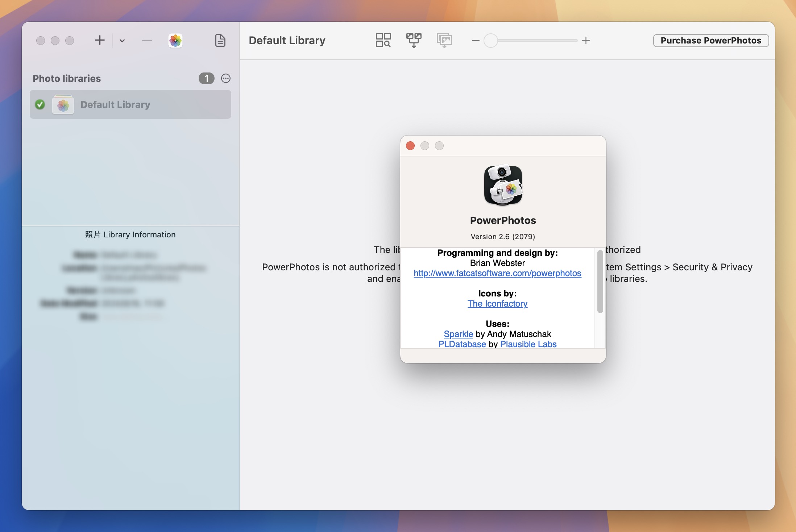796x532 pixels.
Task: Open the fatcatsoftware.com/powerphotos link
Action: (497, 273)
